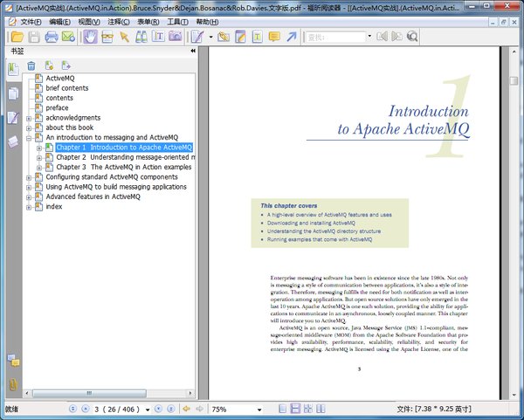Select the Snapshot camera tool
The width and height of the screenshot is (524, 420).
pyautogui.click(x=176, y=37)
